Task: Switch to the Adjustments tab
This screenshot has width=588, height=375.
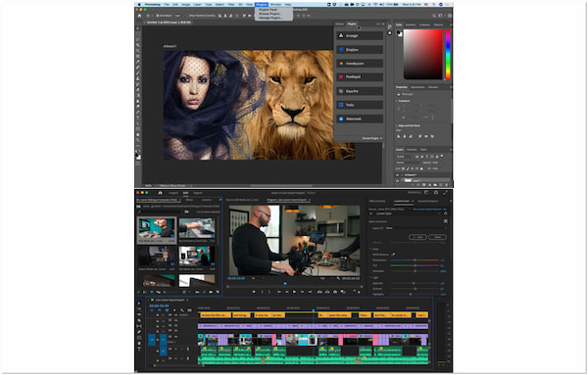Action: (x=417, y=87)
